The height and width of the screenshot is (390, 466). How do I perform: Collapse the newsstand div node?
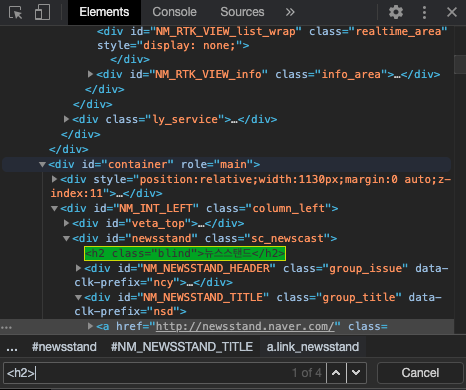point(66,238)
